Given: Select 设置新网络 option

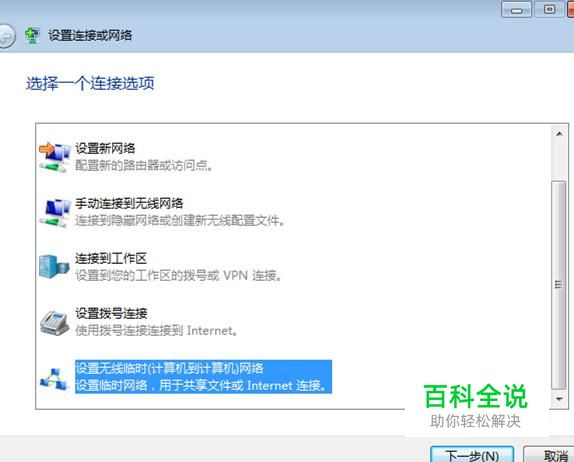Looking at the screenshot, I should 105,149.
